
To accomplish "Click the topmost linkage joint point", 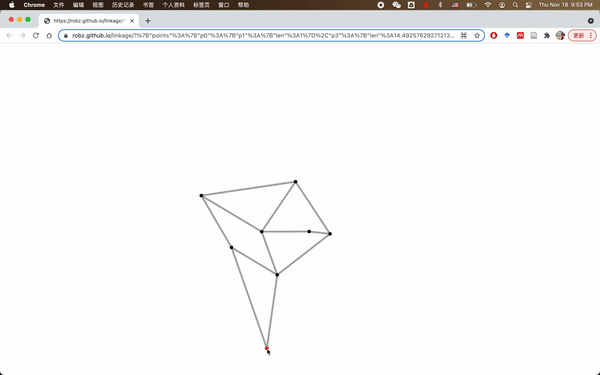I will tap(295, 182).
